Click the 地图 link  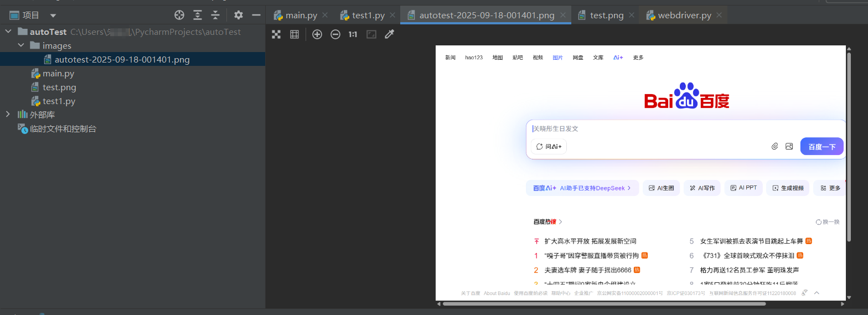(x=498, y=58)
